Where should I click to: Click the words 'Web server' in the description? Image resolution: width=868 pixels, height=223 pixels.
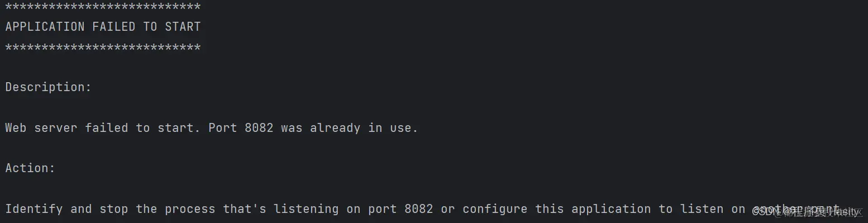(x=41, y=127)
